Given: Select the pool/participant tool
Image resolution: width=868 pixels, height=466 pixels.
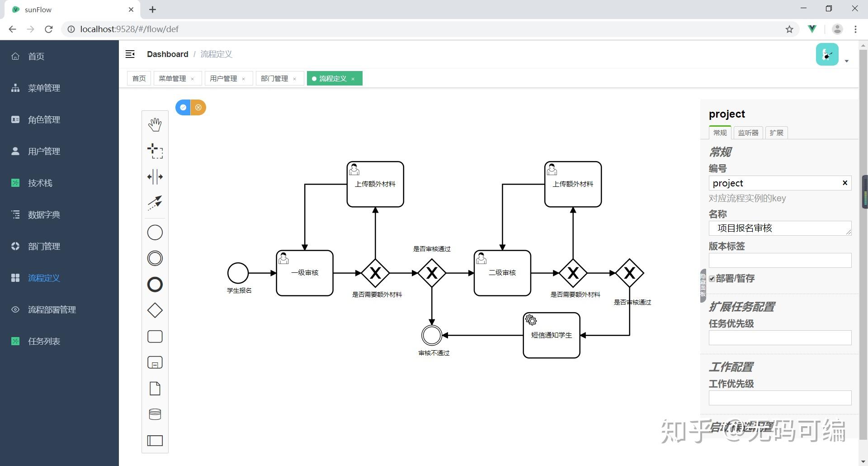Looking at the screenshot, I should (155, 440).
